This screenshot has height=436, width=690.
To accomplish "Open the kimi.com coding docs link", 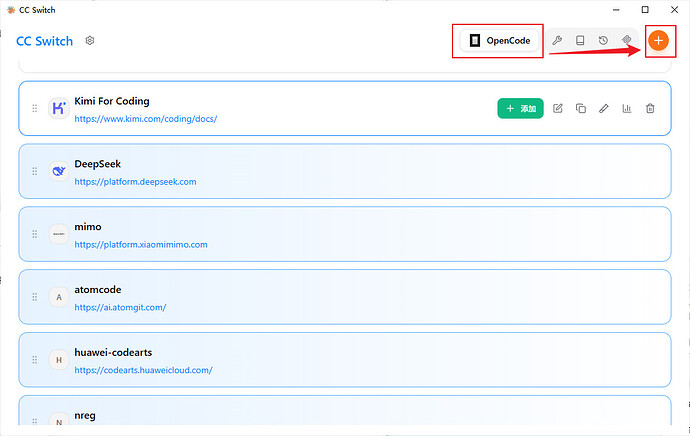I will (x=146, y=119).
